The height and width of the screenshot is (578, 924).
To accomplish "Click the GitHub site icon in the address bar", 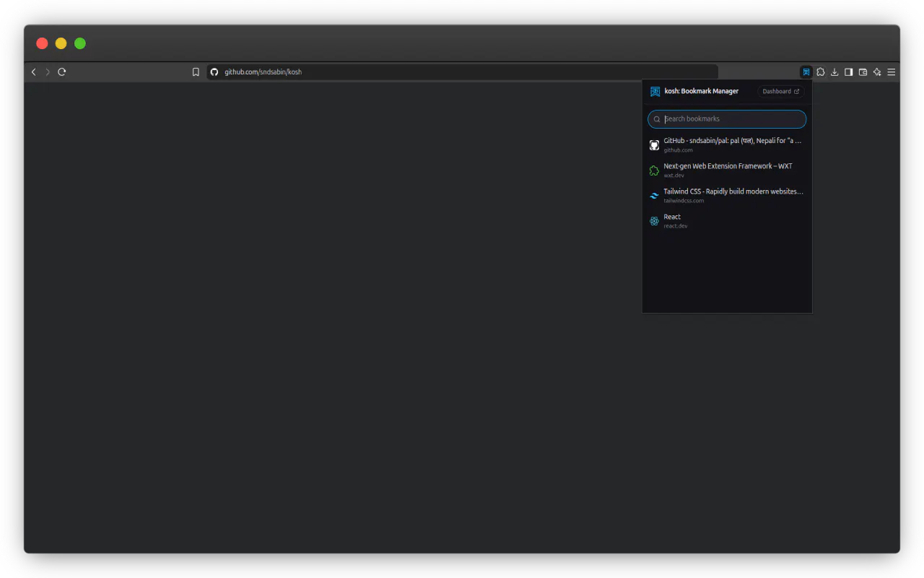I will (214, 72).
